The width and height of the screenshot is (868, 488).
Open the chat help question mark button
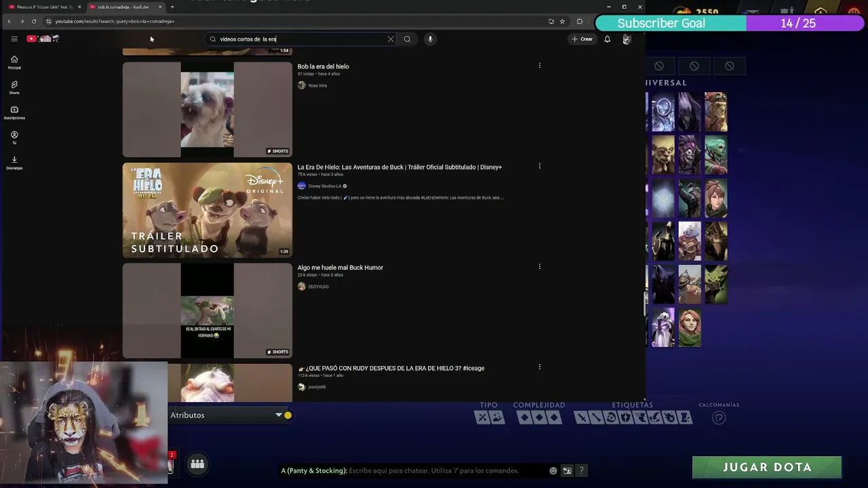click(581, 470)
